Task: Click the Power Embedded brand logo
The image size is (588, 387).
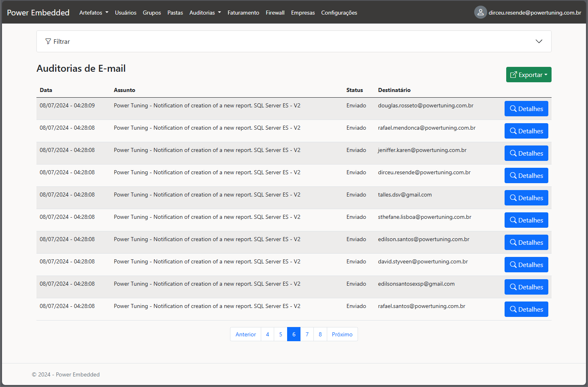Action: click(38, 13)
